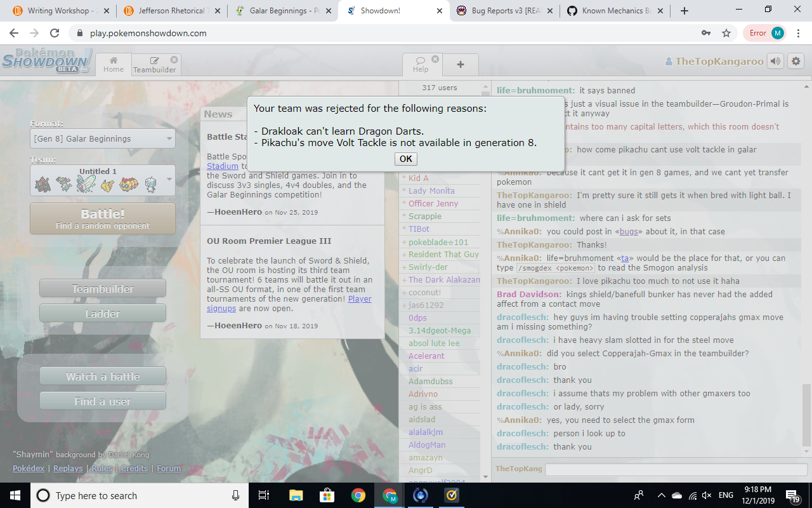
Task: Click OK in the team rejected dialog
Action: coord(405,159)
